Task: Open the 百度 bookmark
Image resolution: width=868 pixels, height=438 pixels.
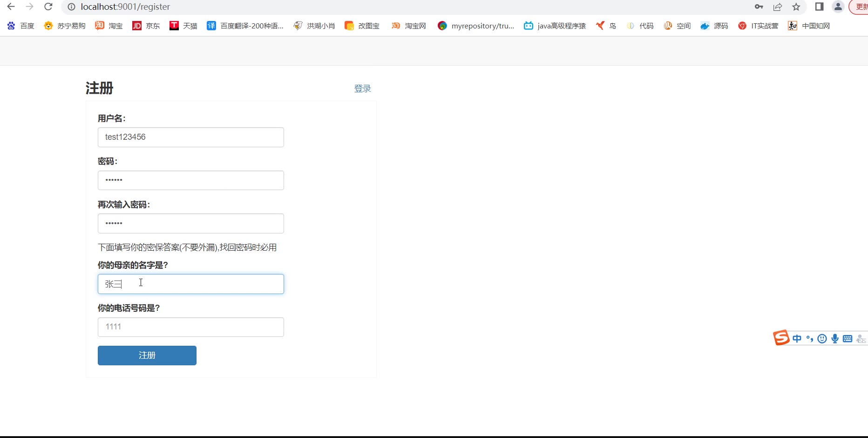Action: (21, 26)
